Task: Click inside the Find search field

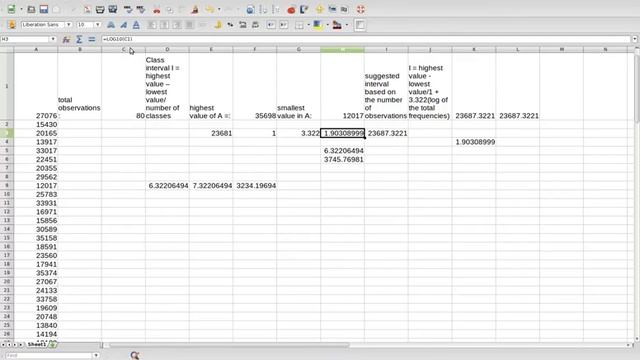Action: point(49,356)
